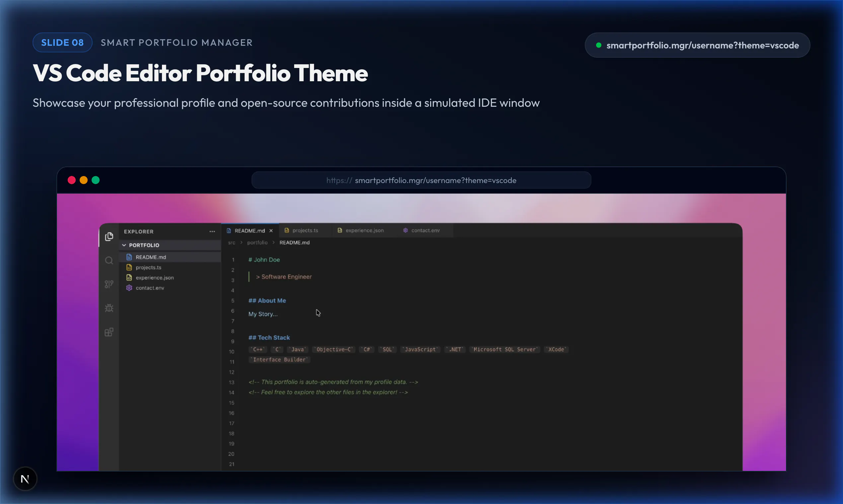
Task: Click the 'JavaScript' tech tag
Action: click(x=421, y=349)
